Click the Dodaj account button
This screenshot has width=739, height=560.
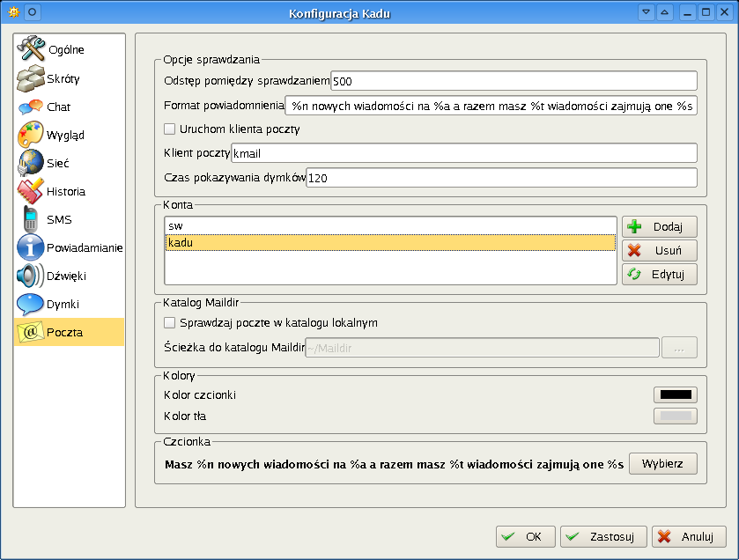[659, 227]
